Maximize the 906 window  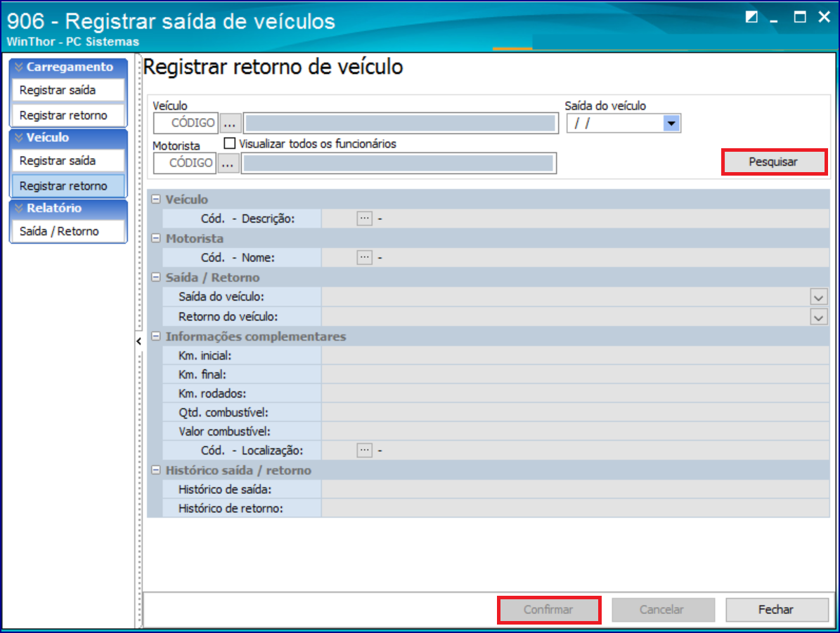[800, 17]
